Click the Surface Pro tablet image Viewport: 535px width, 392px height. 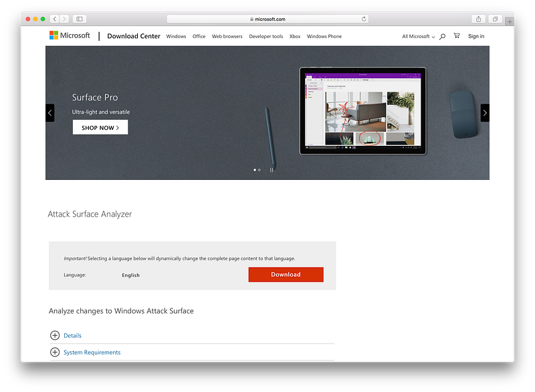(362, 111)
